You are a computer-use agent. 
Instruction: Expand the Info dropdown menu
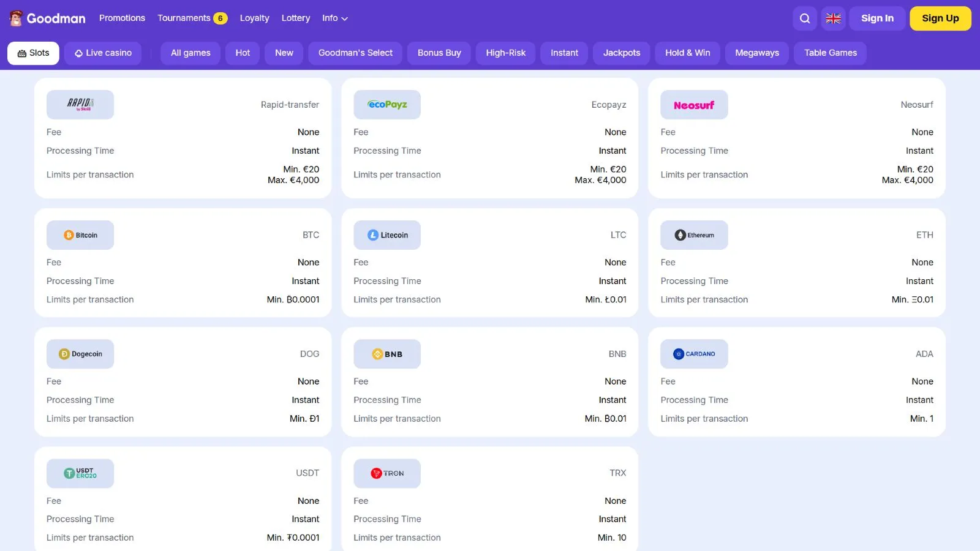[x=335, y=18]
